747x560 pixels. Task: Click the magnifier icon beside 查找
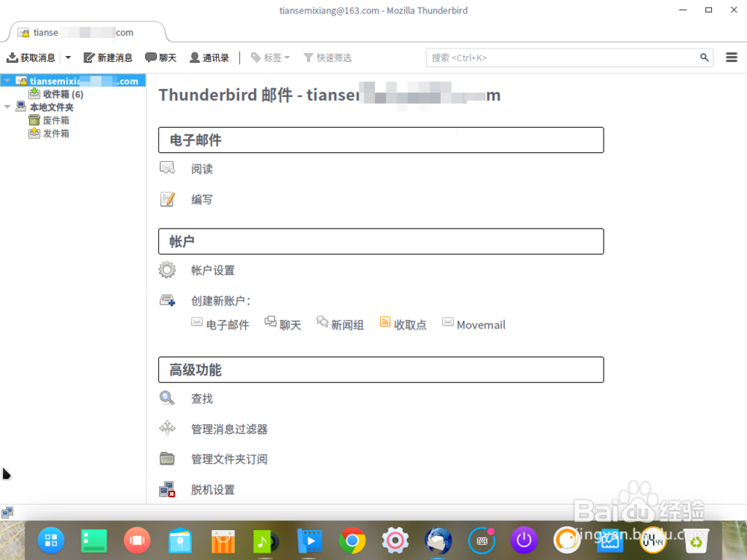[x=167, y=398]
